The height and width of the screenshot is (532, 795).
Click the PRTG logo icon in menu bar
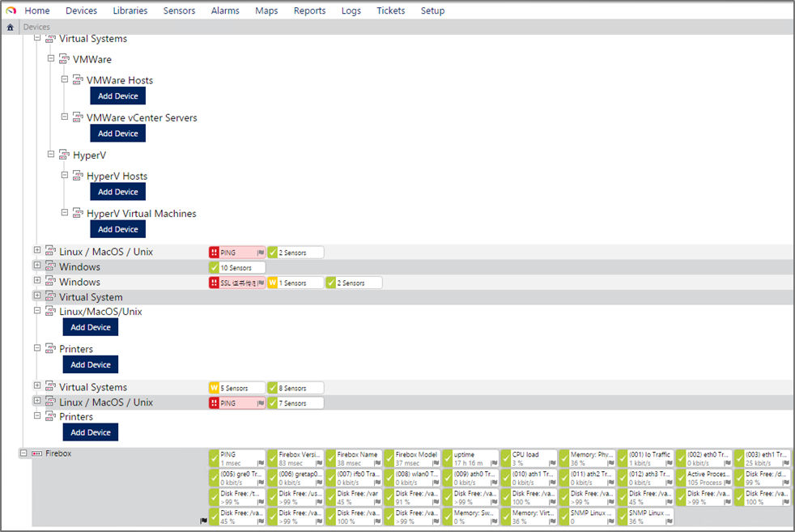[11, 11]
